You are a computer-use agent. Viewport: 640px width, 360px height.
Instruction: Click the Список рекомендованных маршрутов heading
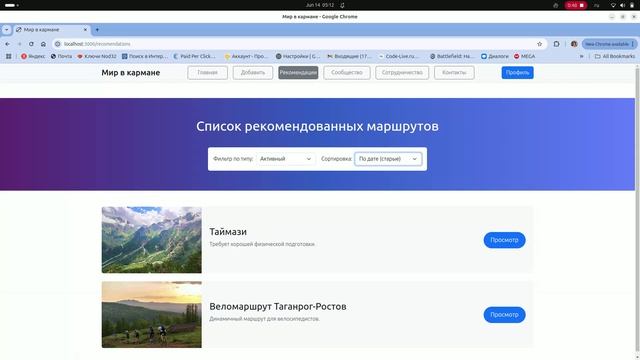(x=317, y=126)
